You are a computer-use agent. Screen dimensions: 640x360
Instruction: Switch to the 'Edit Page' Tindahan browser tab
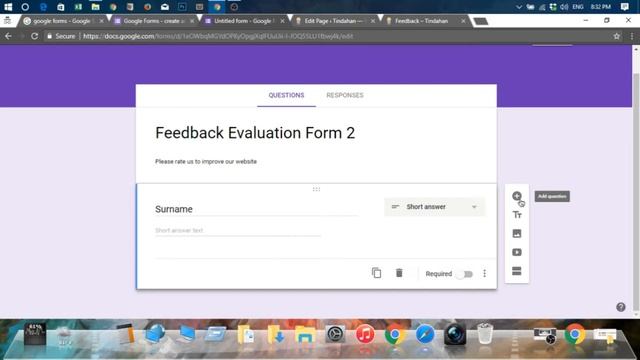(x=334, y=21)
